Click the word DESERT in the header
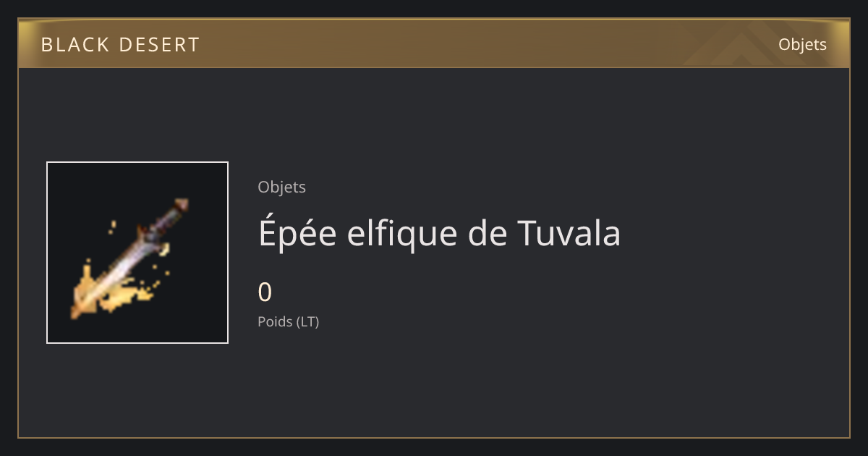The image size is (868, 456). [161, 45]
